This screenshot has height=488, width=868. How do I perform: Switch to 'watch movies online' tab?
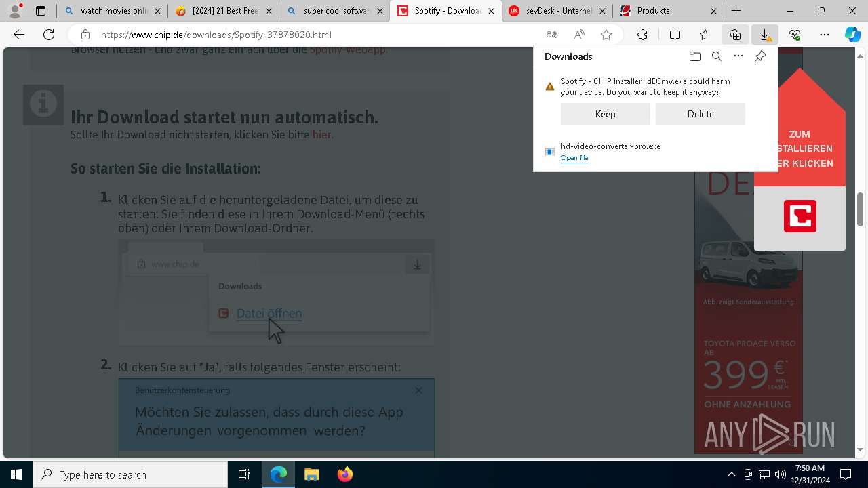click(x=113, y=11)
